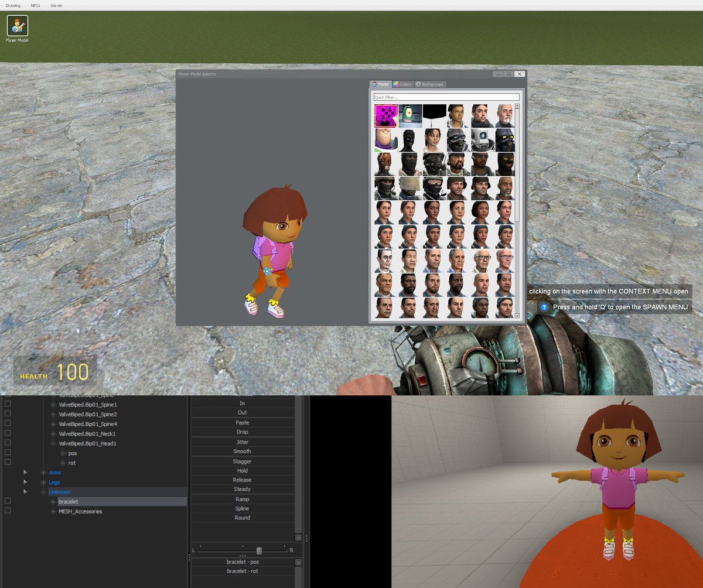Image resolution: width=703 pixels, height=588 pixels.
Task: Expand the bracelet tree node
Action: 53,501
